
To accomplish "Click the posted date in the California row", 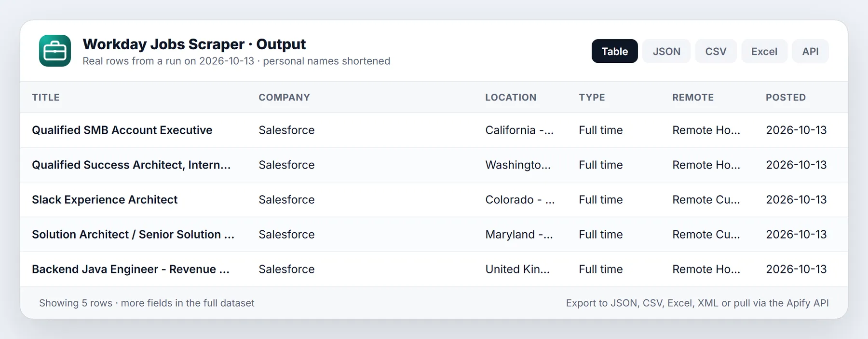I will click(x=796, y=130).
